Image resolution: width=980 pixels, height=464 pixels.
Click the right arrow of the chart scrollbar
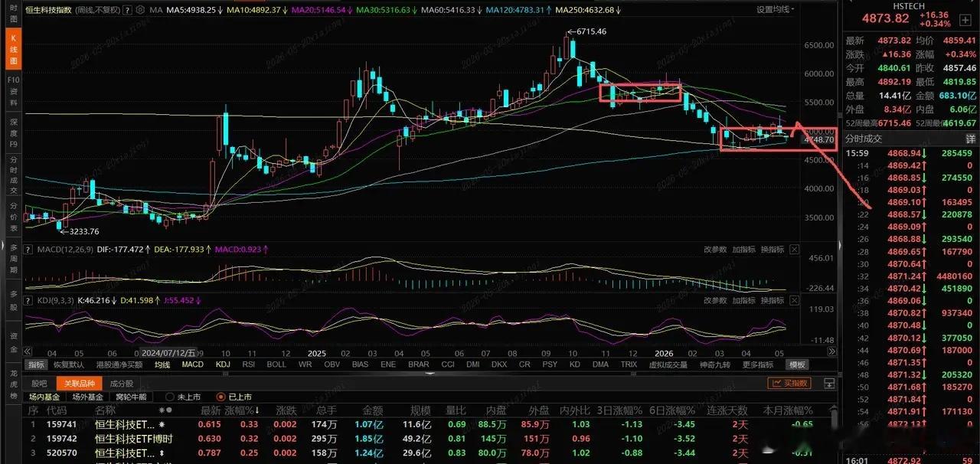pos(832,351)
